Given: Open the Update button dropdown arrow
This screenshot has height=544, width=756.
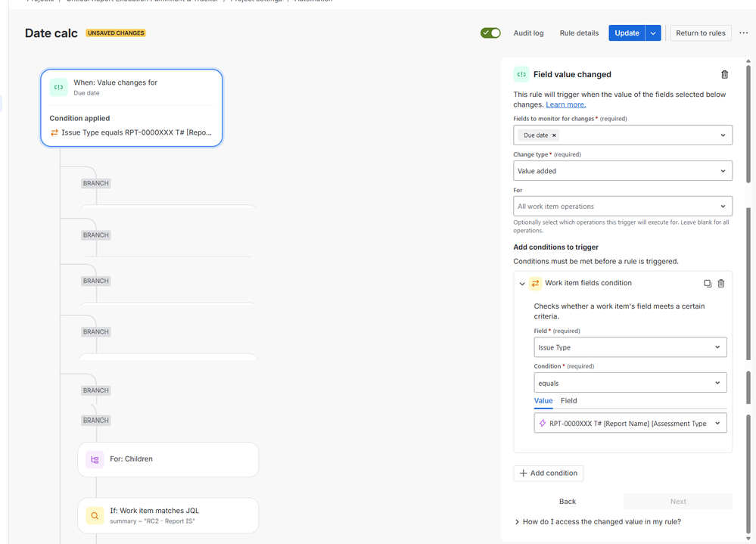Looking at the screenshot, I should tap(653, 33).
